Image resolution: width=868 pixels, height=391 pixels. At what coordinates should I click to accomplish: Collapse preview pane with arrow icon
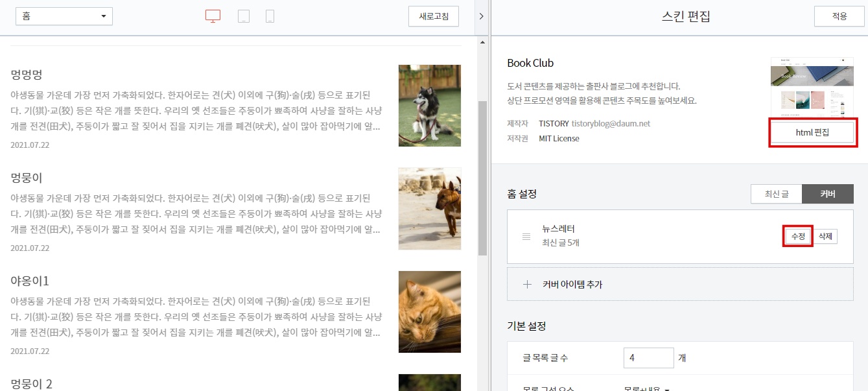[481, 16]
